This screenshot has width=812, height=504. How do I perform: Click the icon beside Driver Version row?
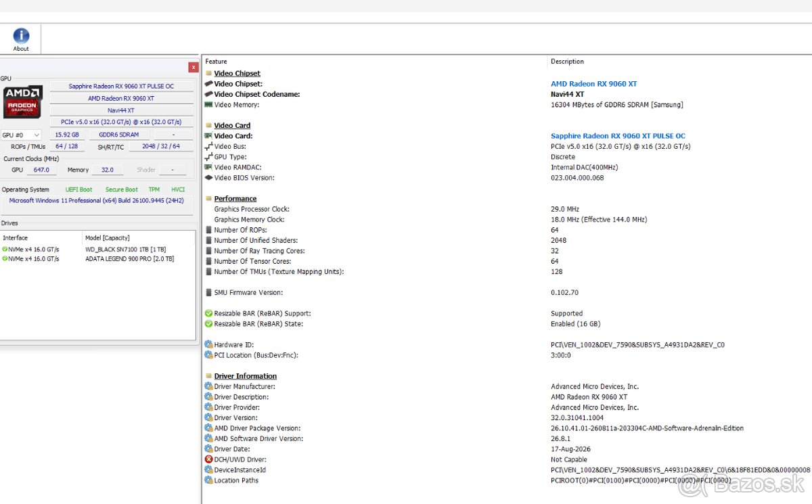208,417
